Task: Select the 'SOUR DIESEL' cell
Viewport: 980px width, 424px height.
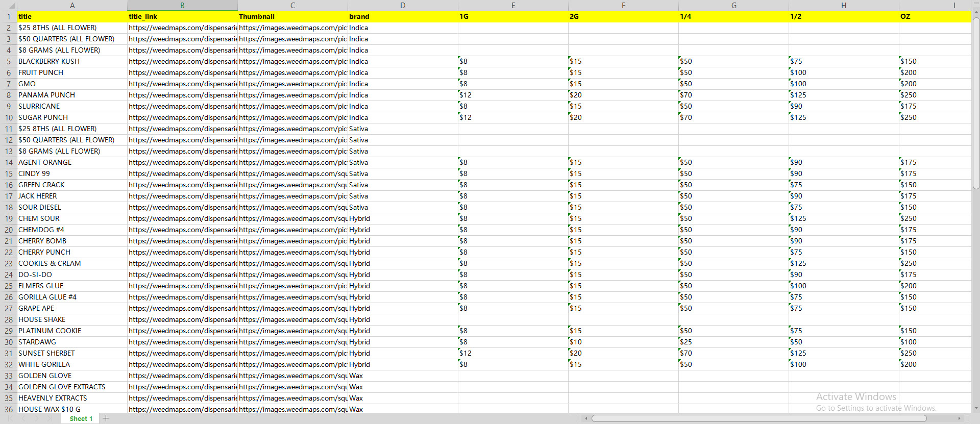Action: [72, 207]
